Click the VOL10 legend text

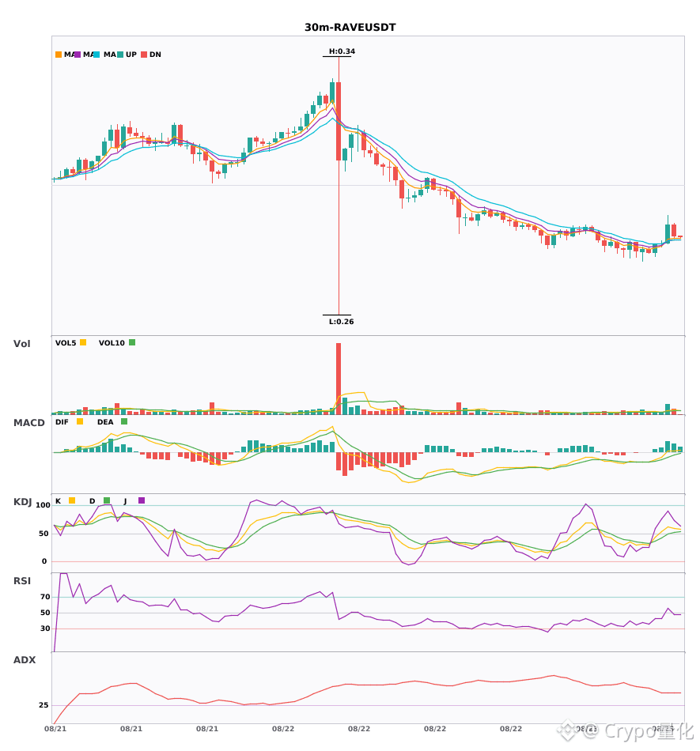(112, 343)
